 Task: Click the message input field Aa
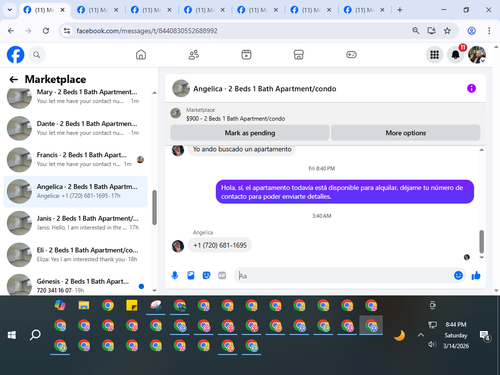tap(343, 276)
